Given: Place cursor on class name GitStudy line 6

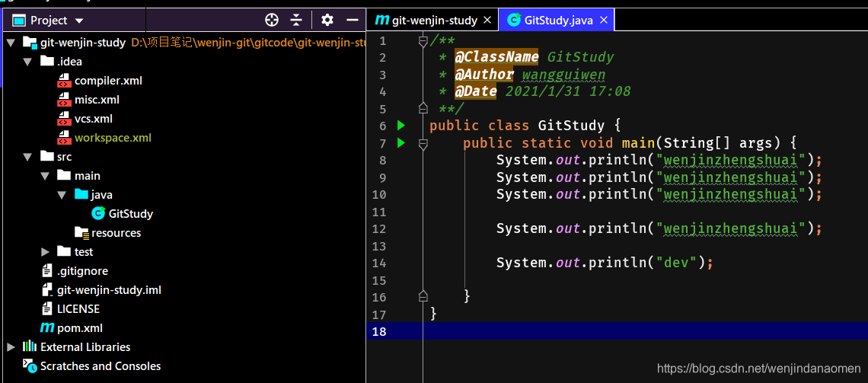Looking at the screenshot, I should [571, 126].
